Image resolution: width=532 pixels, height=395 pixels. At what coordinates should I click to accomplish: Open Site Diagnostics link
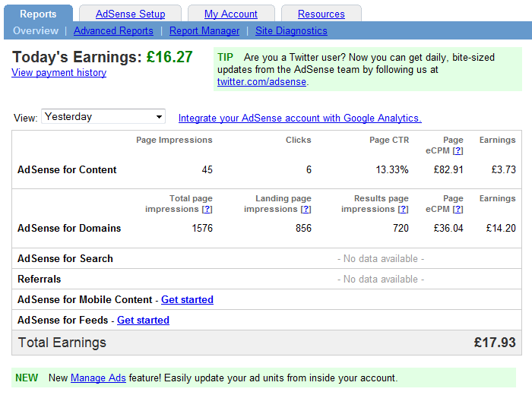pyautogui.click(x=291, y=31)
